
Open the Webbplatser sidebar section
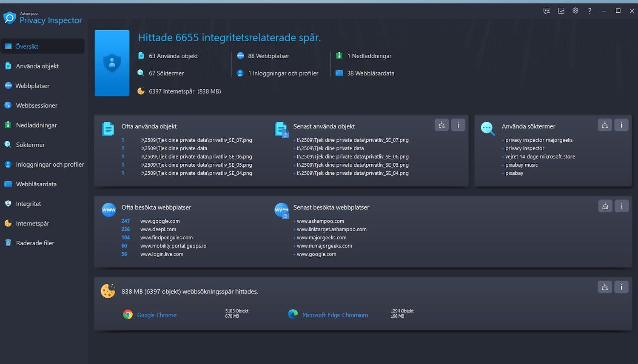(32, 86)
